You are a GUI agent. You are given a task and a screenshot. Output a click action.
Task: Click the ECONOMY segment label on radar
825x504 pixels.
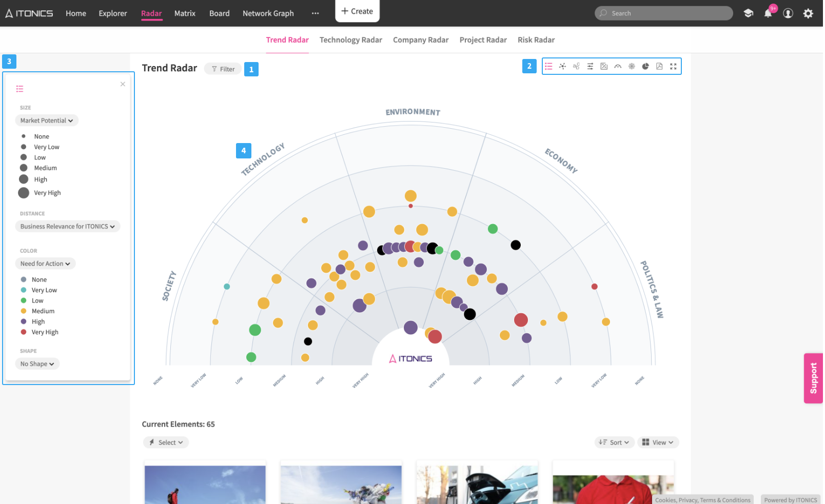(x=561, y=160)
